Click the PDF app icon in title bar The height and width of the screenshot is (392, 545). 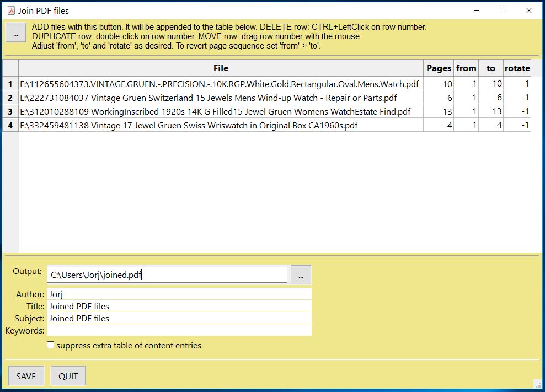coord(10,10)
